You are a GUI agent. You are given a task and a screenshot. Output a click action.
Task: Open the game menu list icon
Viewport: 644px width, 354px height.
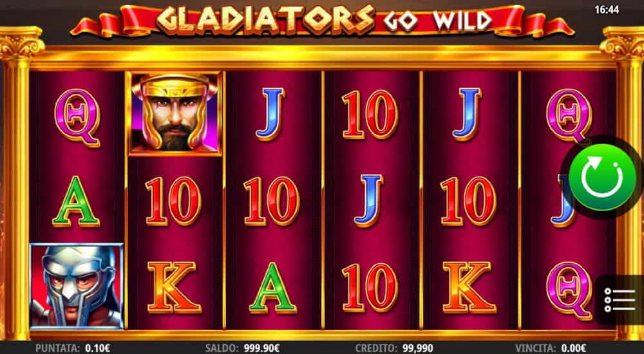click(620, 300)
